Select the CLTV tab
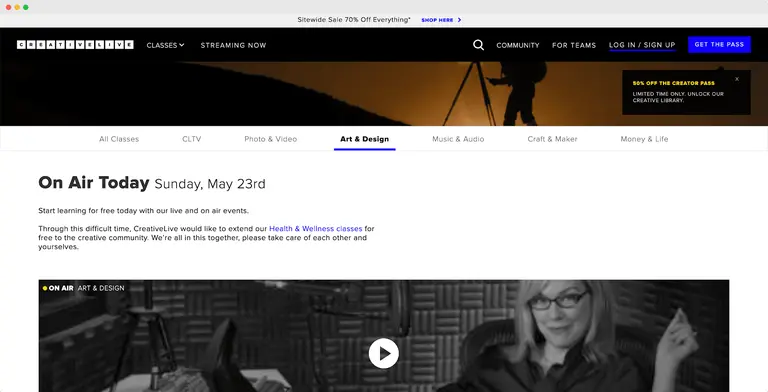The height and width of the screenshot is (392, 768). point(192,139)
